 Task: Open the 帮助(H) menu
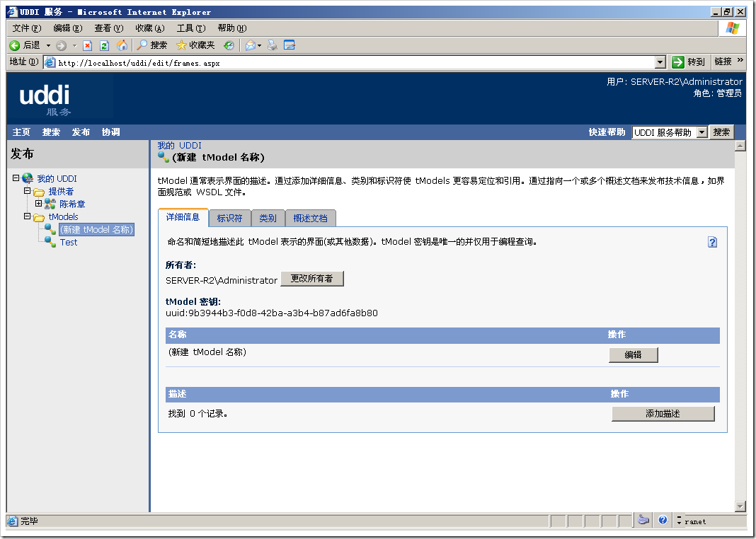[x=232, y=28]
